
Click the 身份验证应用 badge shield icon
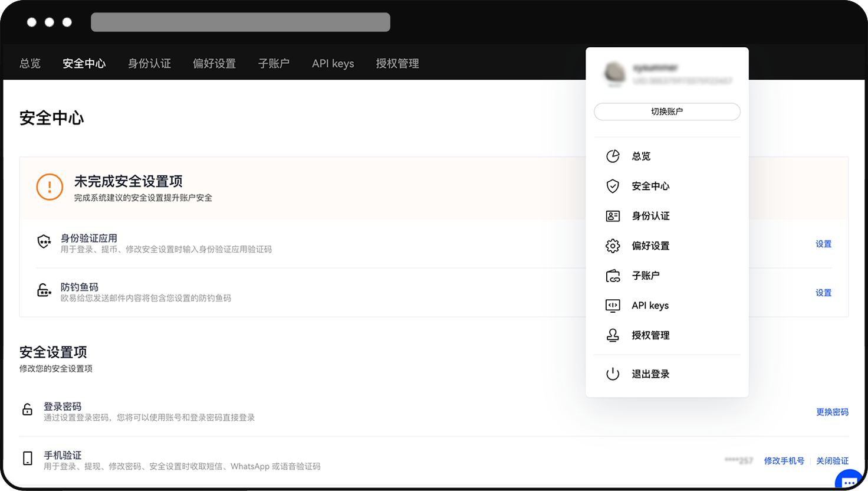point(44,241)
